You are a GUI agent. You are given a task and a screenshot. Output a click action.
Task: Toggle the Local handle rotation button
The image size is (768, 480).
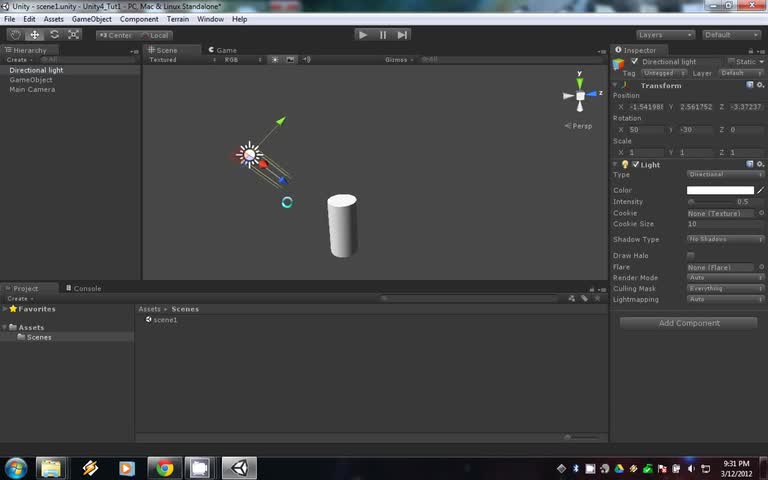tap(155, 35)
